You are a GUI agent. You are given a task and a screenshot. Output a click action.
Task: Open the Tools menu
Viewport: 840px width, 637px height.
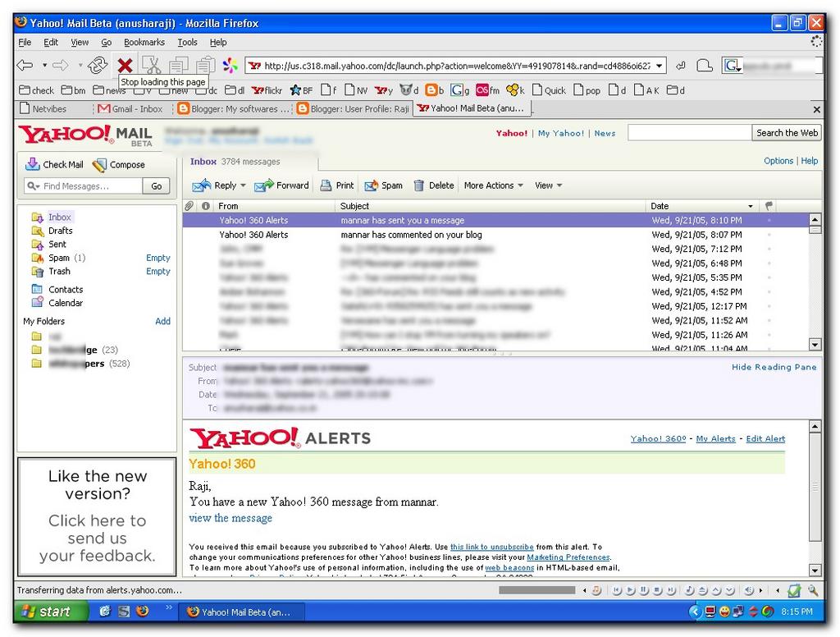point(188,43)
